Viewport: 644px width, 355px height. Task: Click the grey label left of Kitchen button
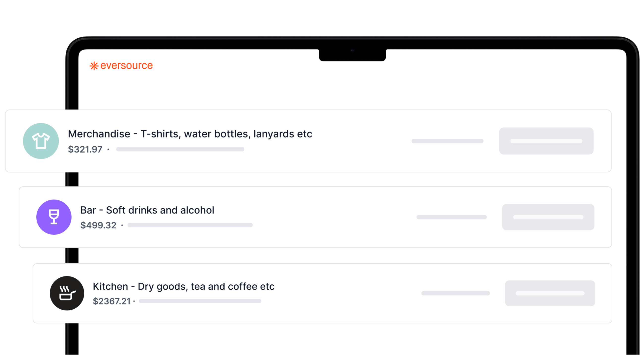coord(456,293)
